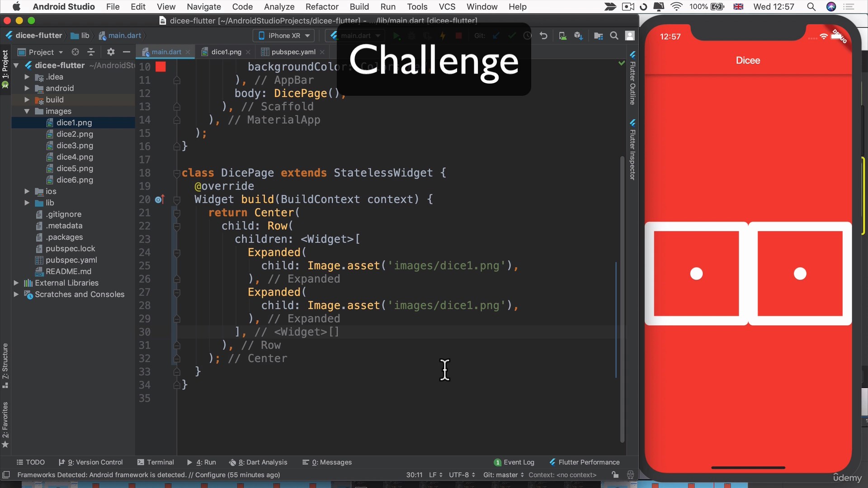The image size is (868, 488).
Task: Click the left dice image in simulator
Action: point(696,273)
